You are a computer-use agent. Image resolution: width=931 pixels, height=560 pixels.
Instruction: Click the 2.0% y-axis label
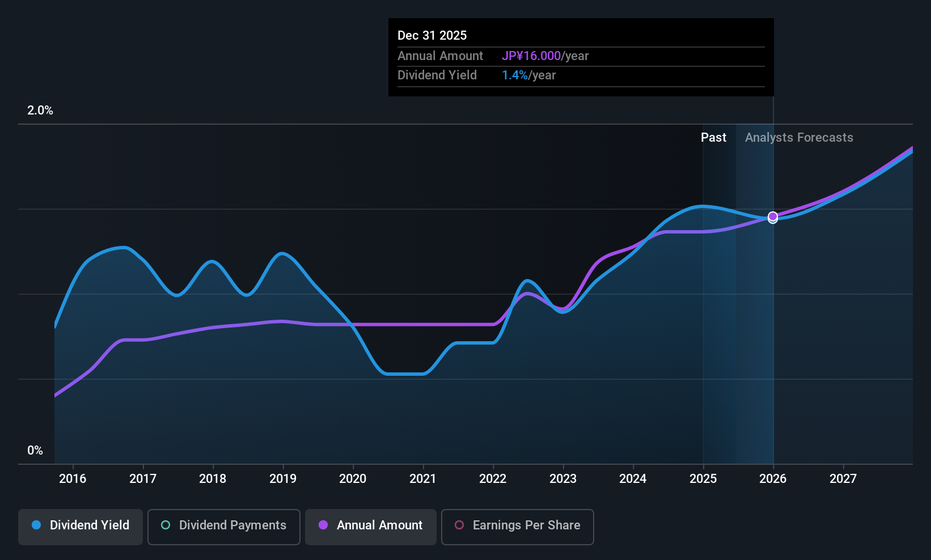(40, 110)
